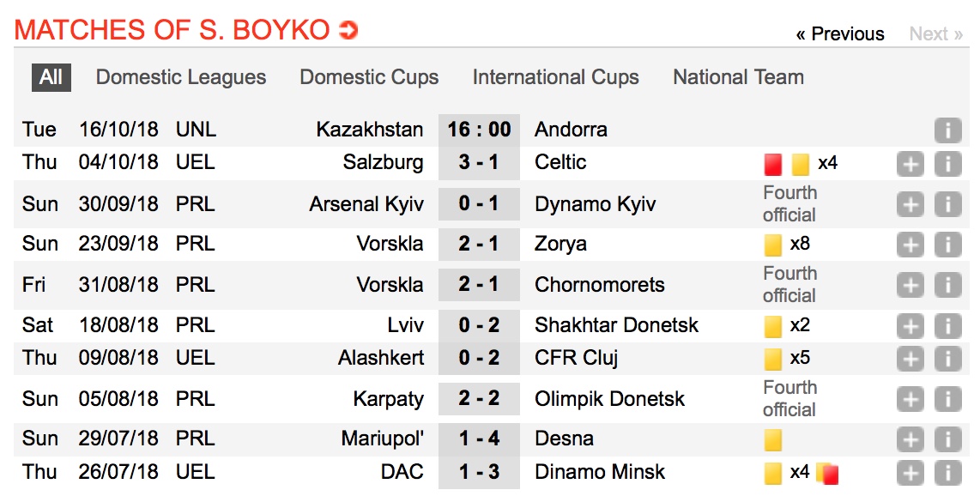The height and width of the screenshot is (496, 980).
Task: Select the International Cups tab
Action: point(555,77)
